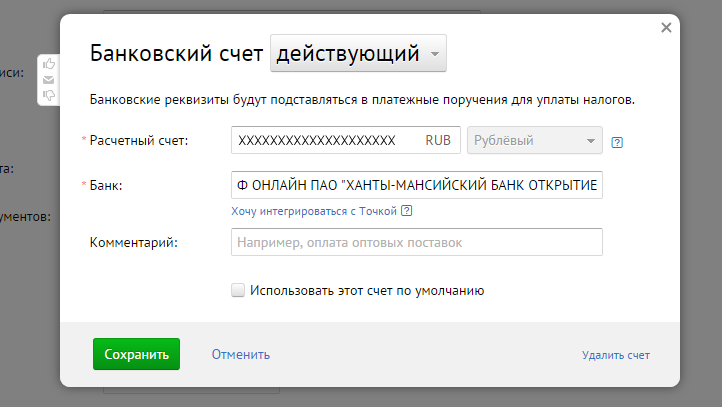
Task: Click the 'Удалить счет' link
Action: coord(616,355)
